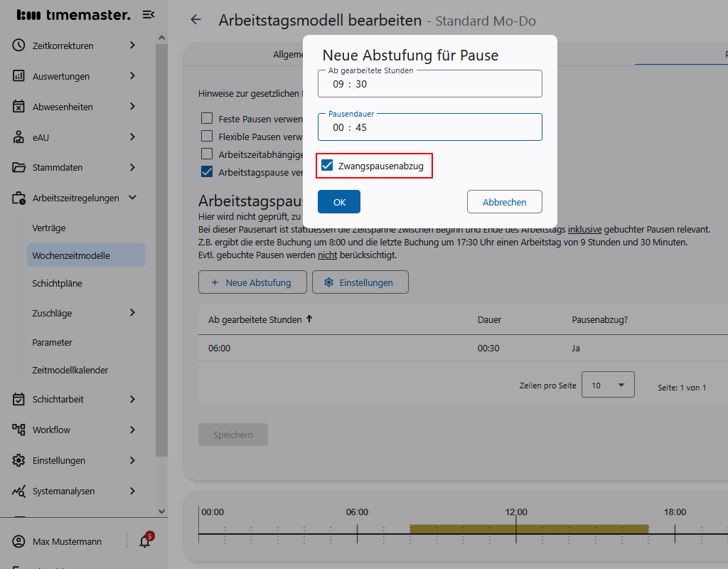Click the Systemanalysen graph icon
Image resolution: width=728 pixels, height=569 pixels.
coord(18,491)
